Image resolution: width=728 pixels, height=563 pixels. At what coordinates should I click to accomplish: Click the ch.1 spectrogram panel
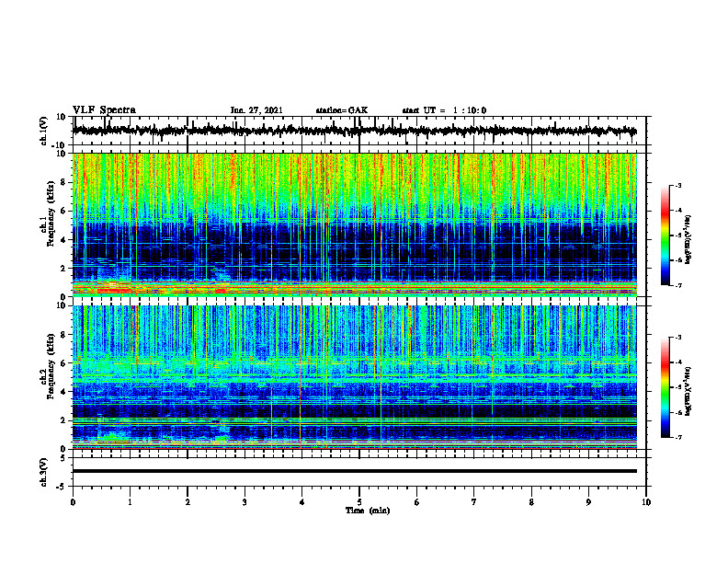point(354,224)
